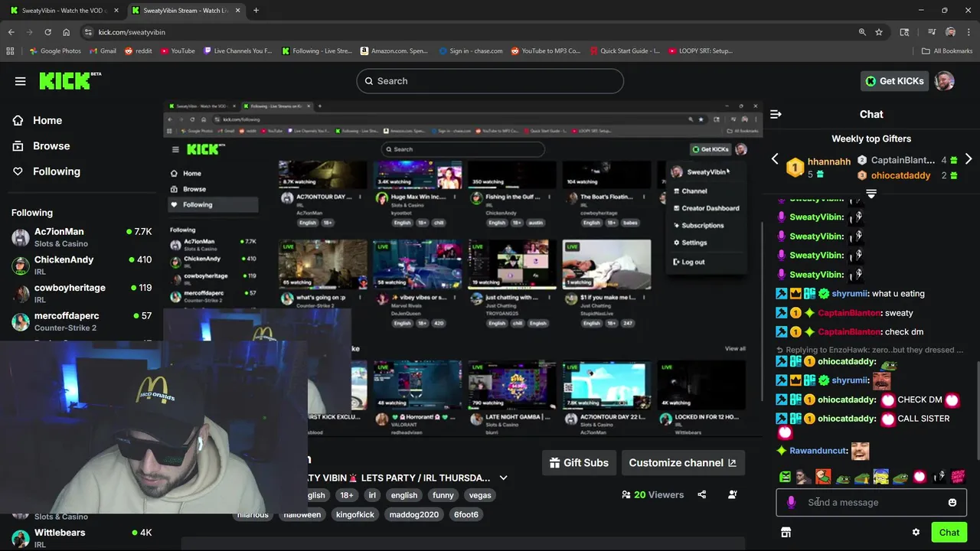Show next weekly top gifters
980x551 pixels.
969,159
